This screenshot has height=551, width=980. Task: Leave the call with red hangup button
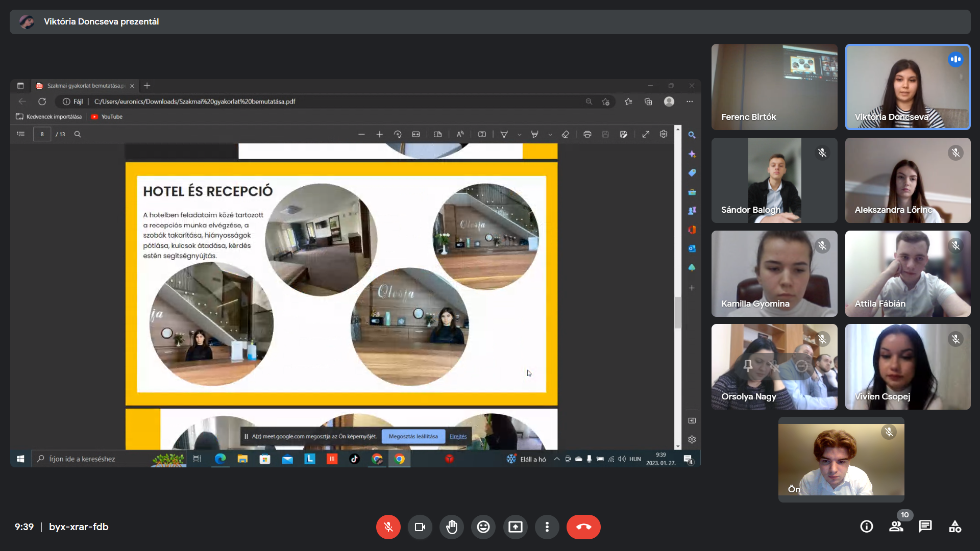[x=583, y=527]
